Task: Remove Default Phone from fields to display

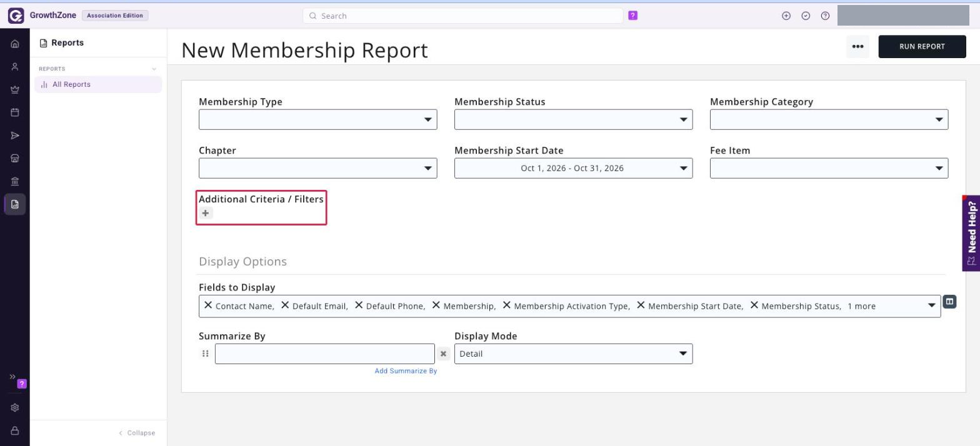Action: point(359,305)
